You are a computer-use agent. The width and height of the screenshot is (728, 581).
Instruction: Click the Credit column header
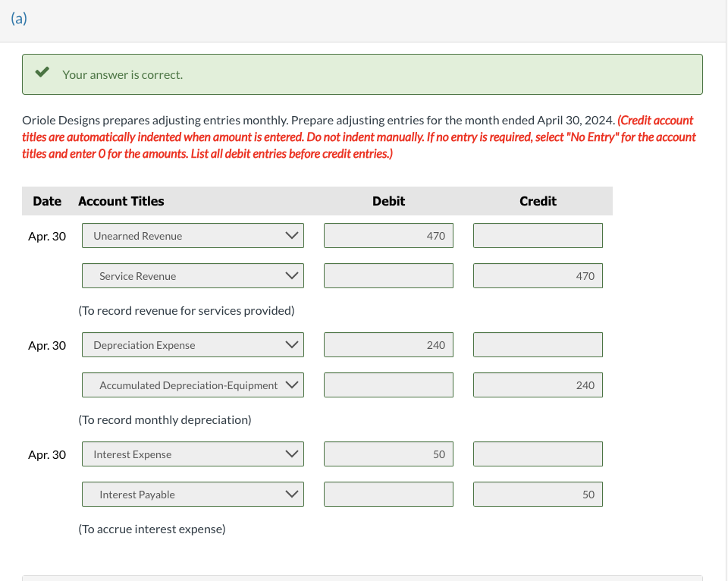[x=538, y=201]
